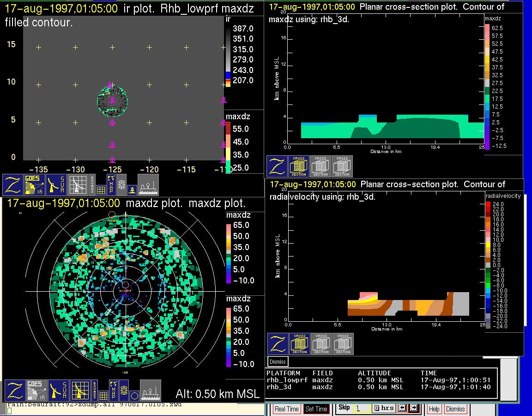Dismiss the platform info overlay window
532x416 pixels.
(x=278, y=361)
